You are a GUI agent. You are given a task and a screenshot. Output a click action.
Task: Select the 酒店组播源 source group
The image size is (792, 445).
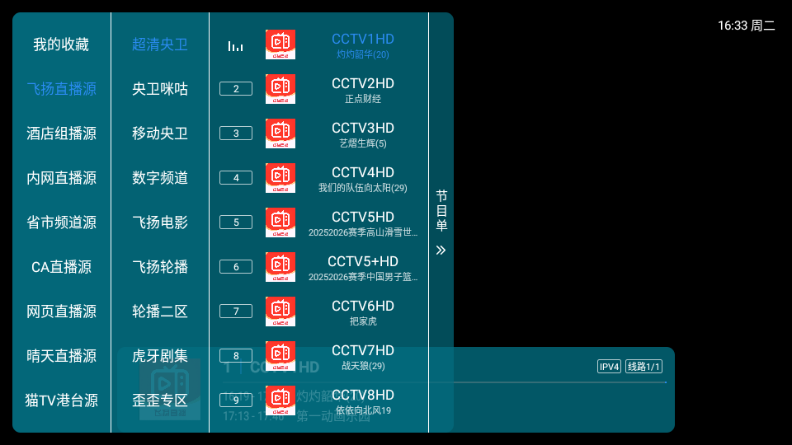(x=61, y=133)
